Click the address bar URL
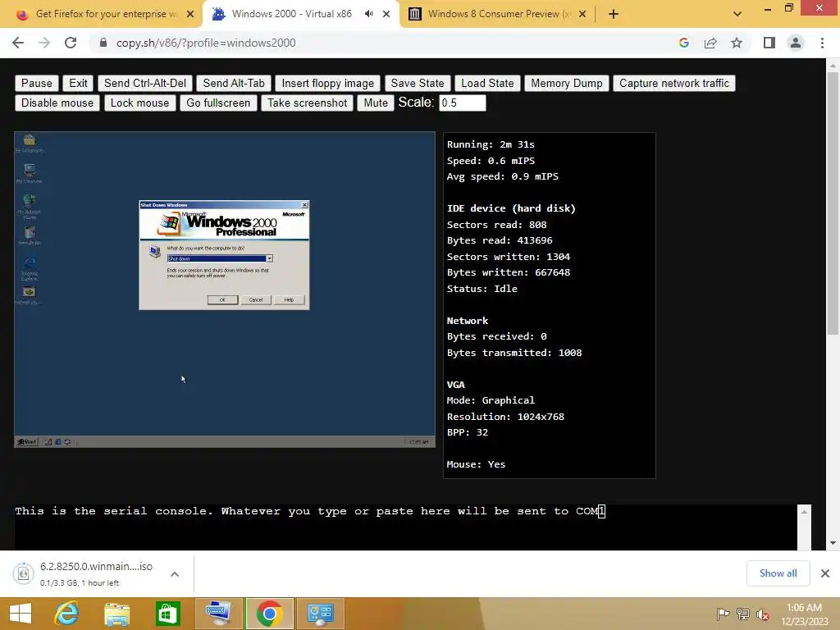The width and height of the screenshot is (840, 630). [206, 43]
